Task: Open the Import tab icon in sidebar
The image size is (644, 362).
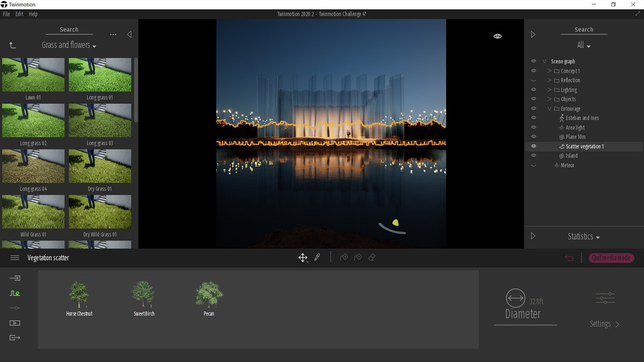Action: click(15, 278)
